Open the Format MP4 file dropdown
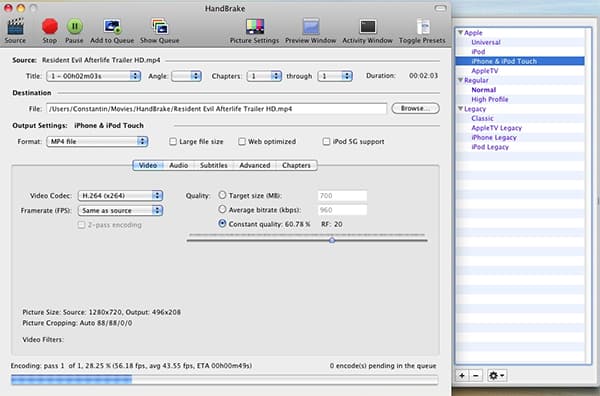This screenshot has height=396, width=600. coord(97,142)
